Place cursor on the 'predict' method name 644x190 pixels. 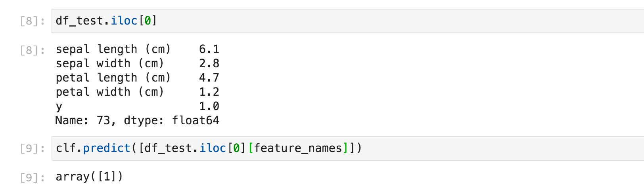pos(107,148)
